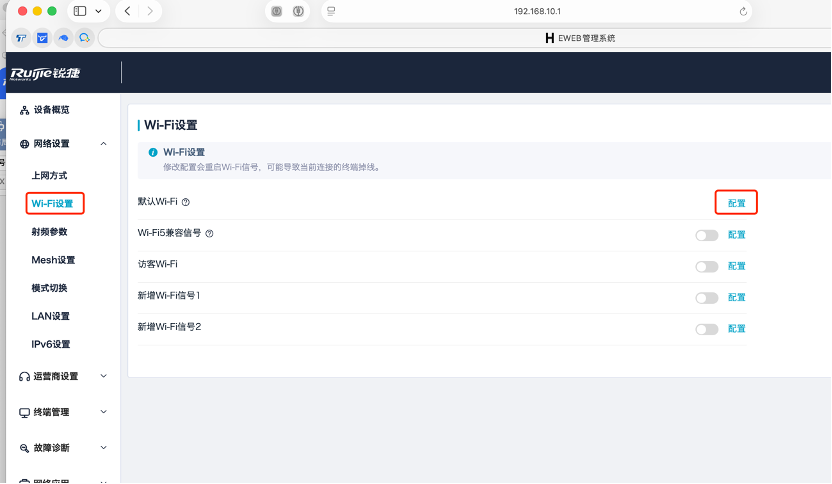Open 射频参数 submenu item
This screenshot has height=484, width=832.
(49, 231)
